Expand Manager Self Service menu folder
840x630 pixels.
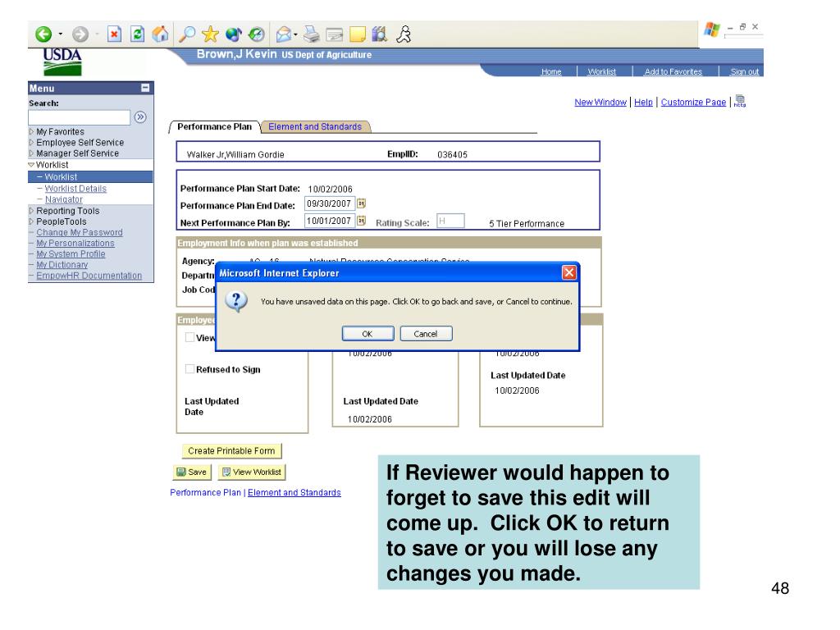[x=32, y=153]
